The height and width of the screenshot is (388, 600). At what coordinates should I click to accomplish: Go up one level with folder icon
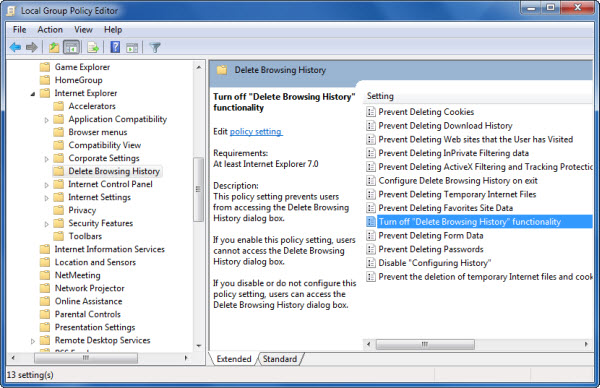[54, 47]
